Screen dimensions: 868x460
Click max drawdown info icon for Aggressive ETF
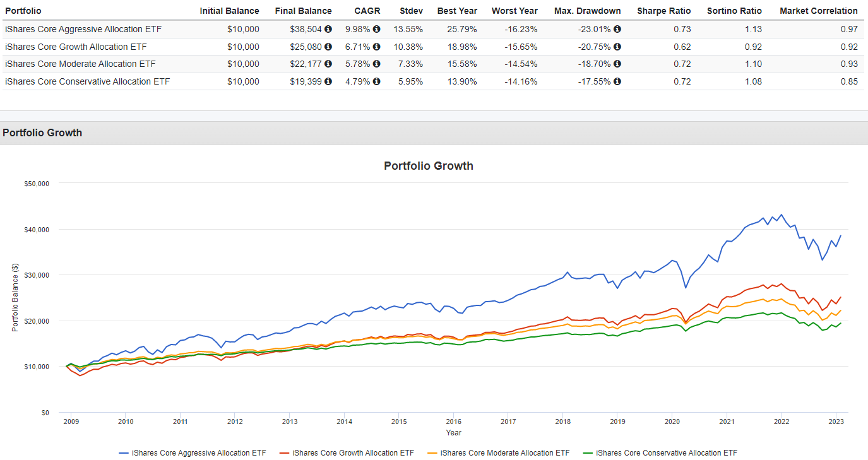pyautogui.click(x=617, y=28)
